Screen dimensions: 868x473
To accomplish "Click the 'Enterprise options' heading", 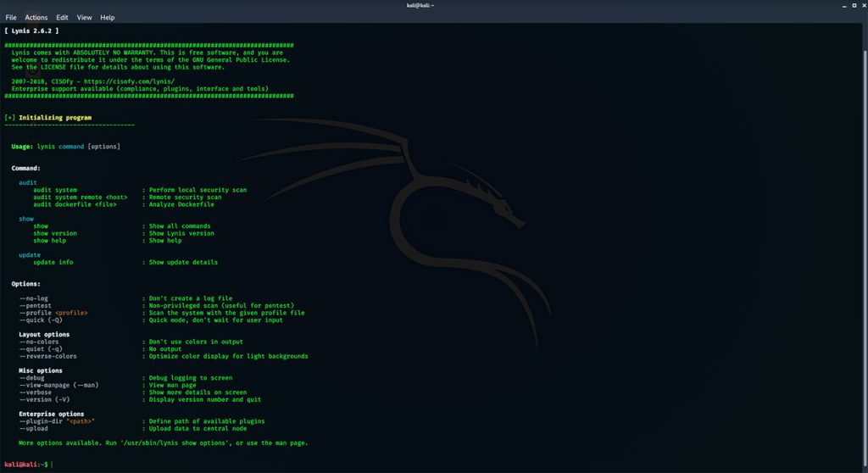I will point(52,414).
